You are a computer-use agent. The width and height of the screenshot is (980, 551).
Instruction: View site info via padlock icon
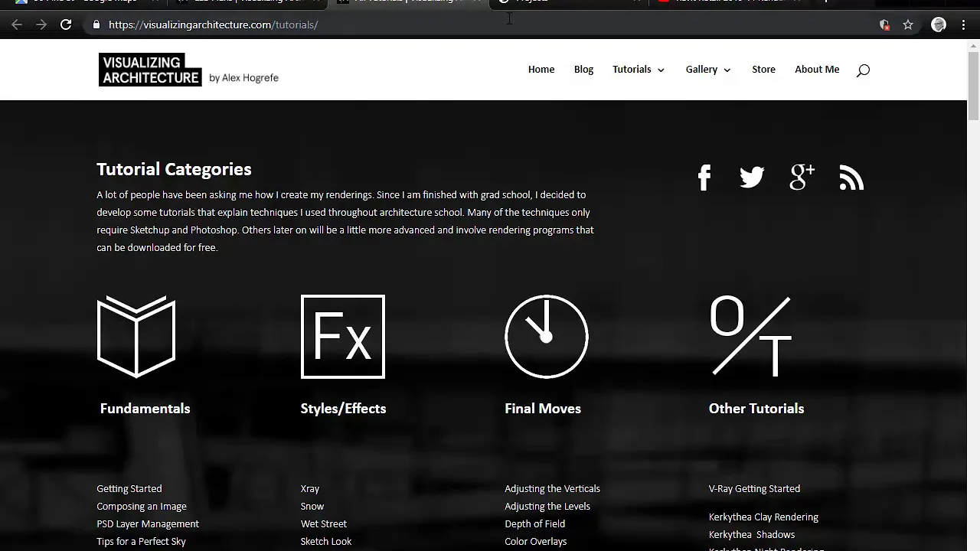[96, 24]
